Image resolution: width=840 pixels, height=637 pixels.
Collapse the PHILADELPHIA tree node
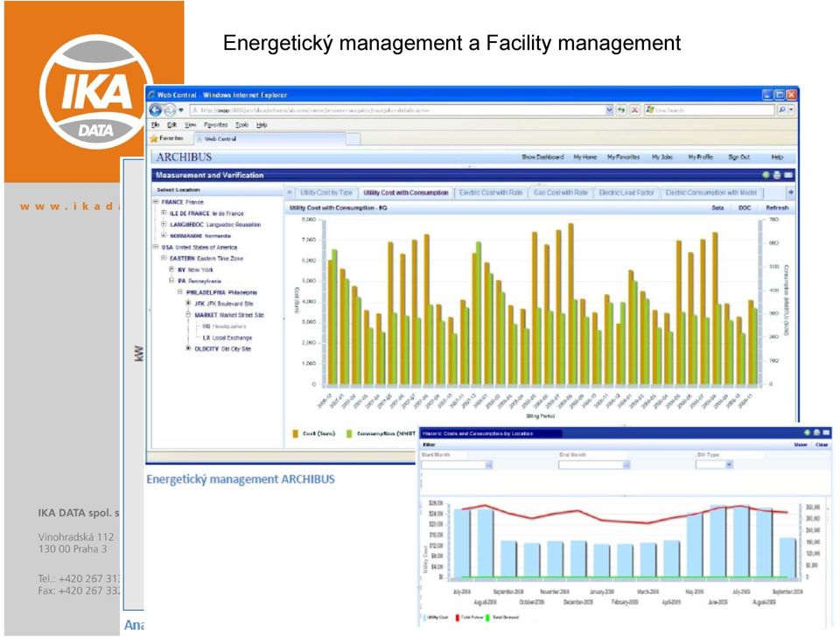(180, 292)
